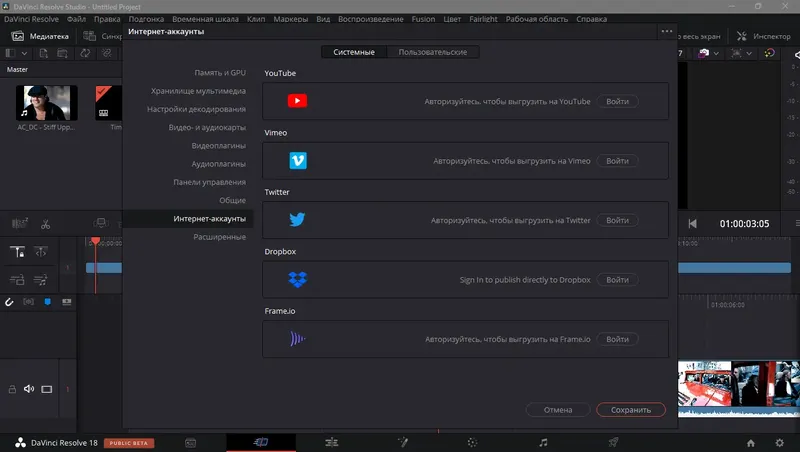Open Project Manager home icon
This screenshot has width=800, height=452.
pos(751,443)
